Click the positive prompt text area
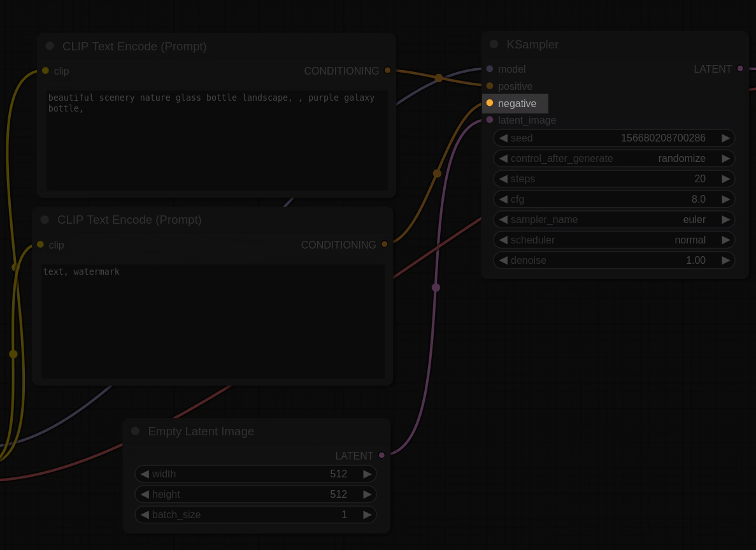This screenshot has height=550, width=756. point(217,140)
